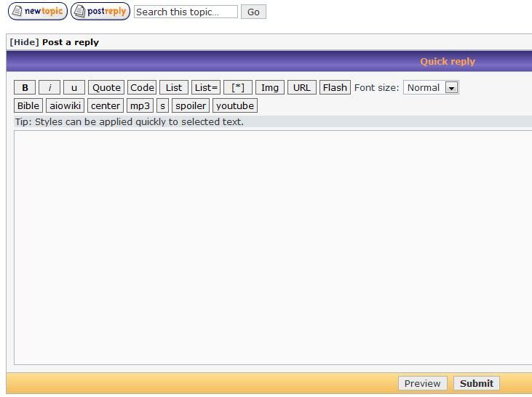Insert a URL link tag

[x=301, y=87]
